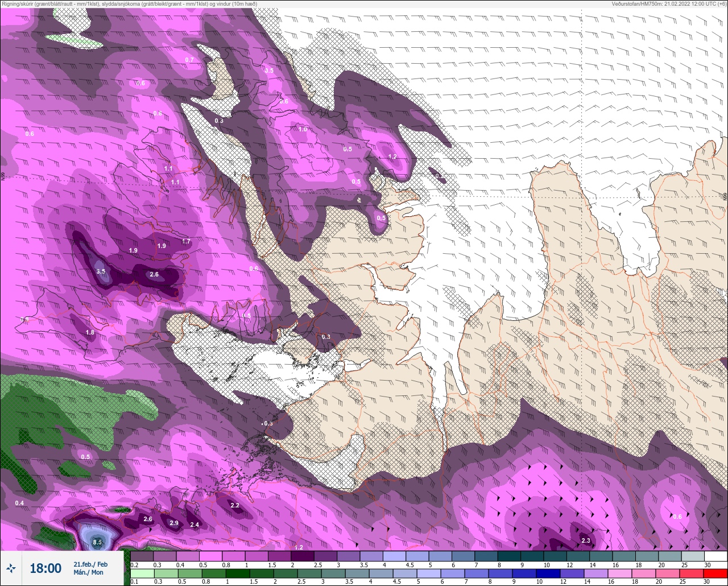Click the map title starting 'Rigning/skúrir'
Screen dimensions: 728x586
tap(129, 3)
